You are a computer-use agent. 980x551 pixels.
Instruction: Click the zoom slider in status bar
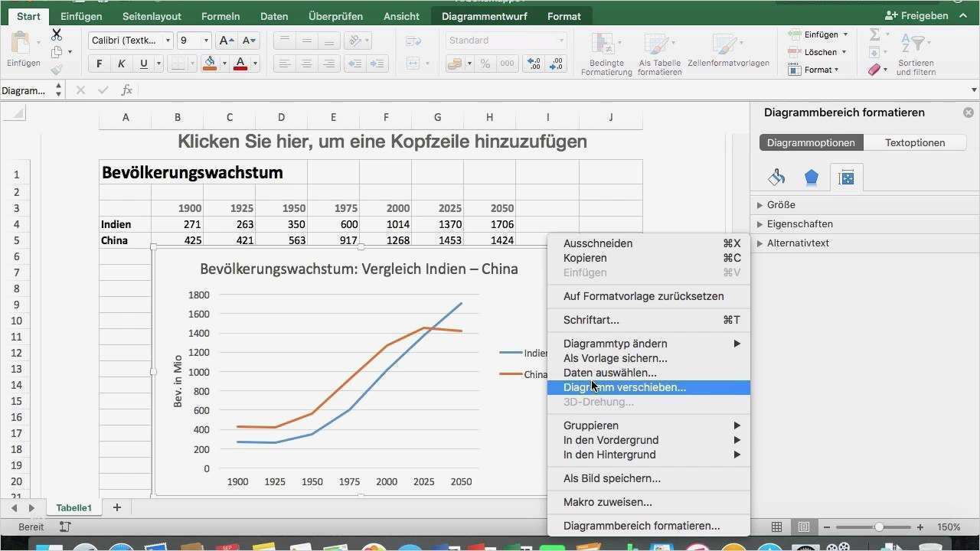(x=879, y=527)
